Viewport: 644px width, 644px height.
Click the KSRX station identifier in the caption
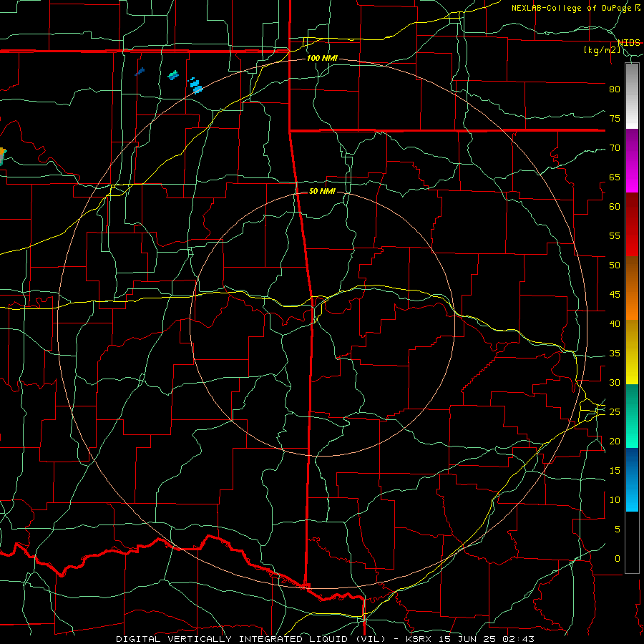tap(418, 639)
